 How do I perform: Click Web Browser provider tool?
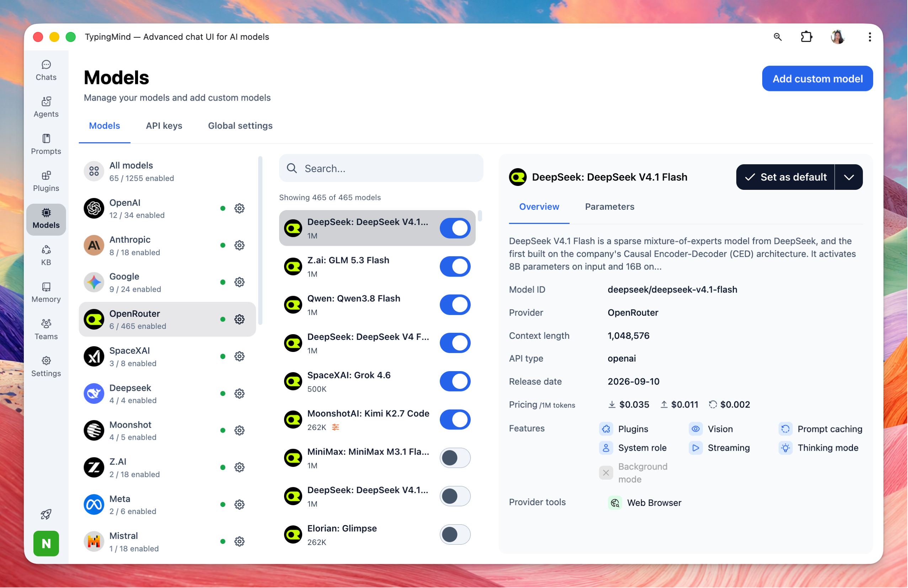(645, 503)
